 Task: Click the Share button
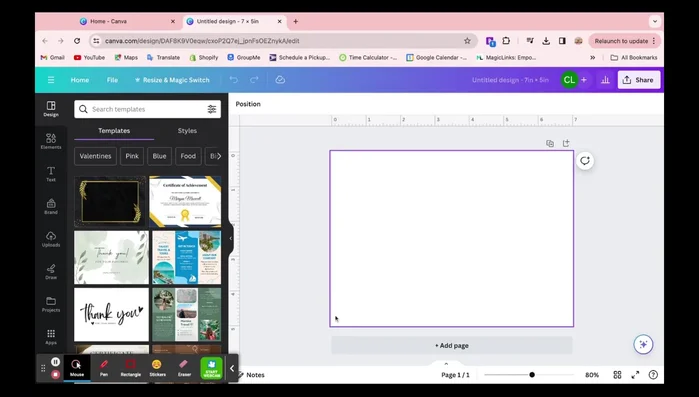point(639,80)
